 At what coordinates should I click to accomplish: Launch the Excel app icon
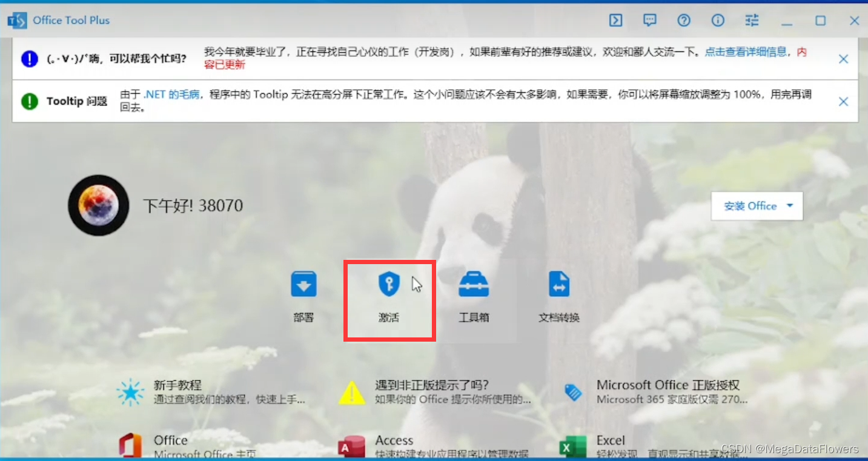573,447
